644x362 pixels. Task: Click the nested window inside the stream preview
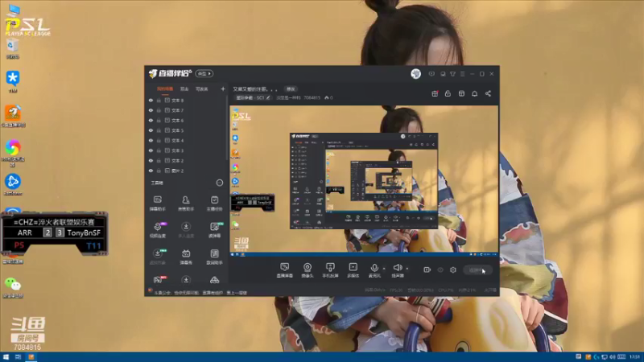click(x=364, y=180)
